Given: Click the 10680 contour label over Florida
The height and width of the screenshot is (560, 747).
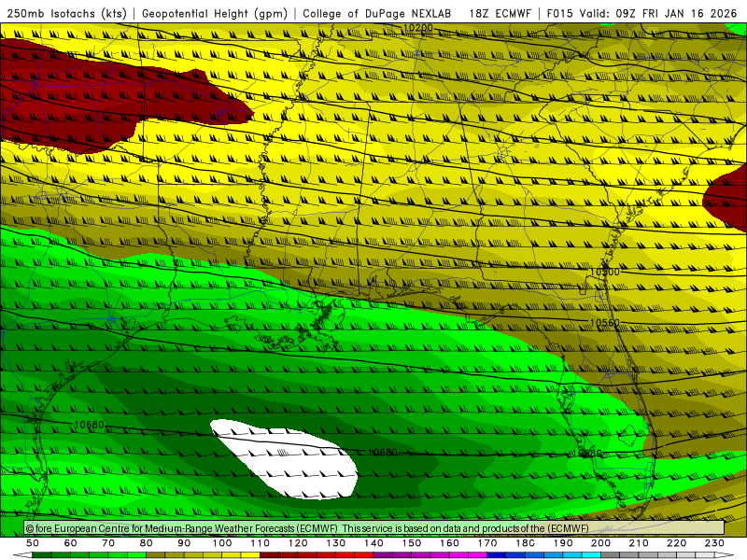Looking at the screenshot, I should tap(587, 454).
